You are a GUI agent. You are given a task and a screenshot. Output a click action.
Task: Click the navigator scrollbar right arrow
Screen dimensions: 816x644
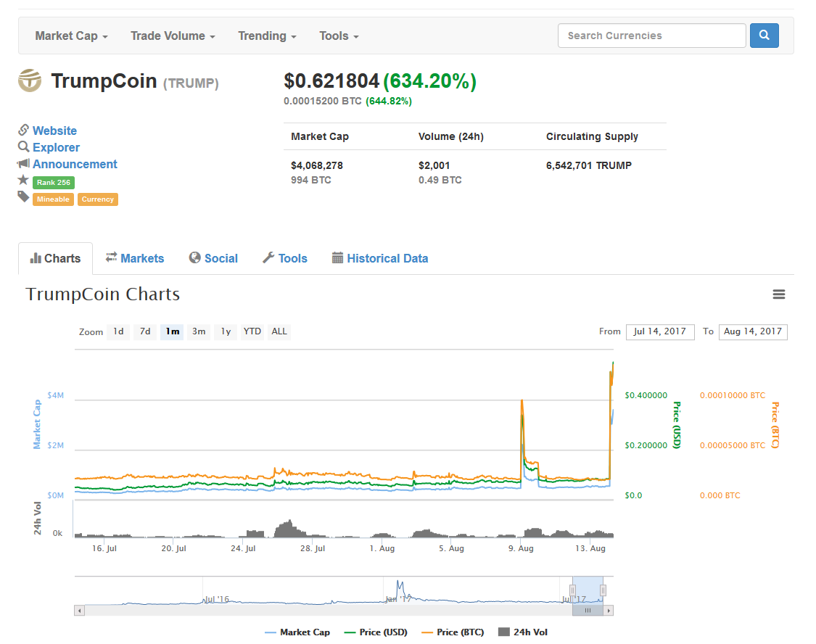(609, 610)
